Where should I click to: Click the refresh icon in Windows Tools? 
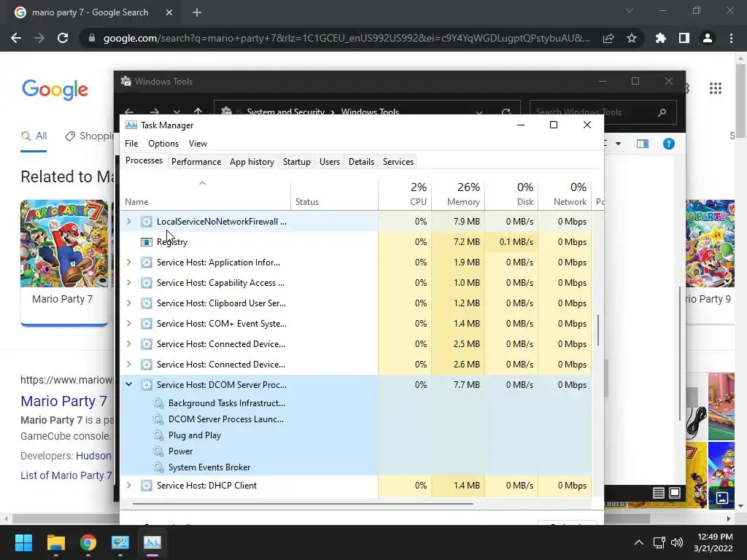(506, 113)
